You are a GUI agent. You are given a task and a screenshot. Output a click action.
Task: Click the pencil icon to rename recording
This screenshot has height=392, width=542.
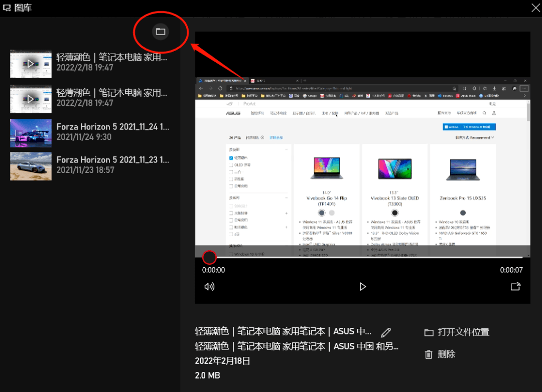(x=386, y=332)
